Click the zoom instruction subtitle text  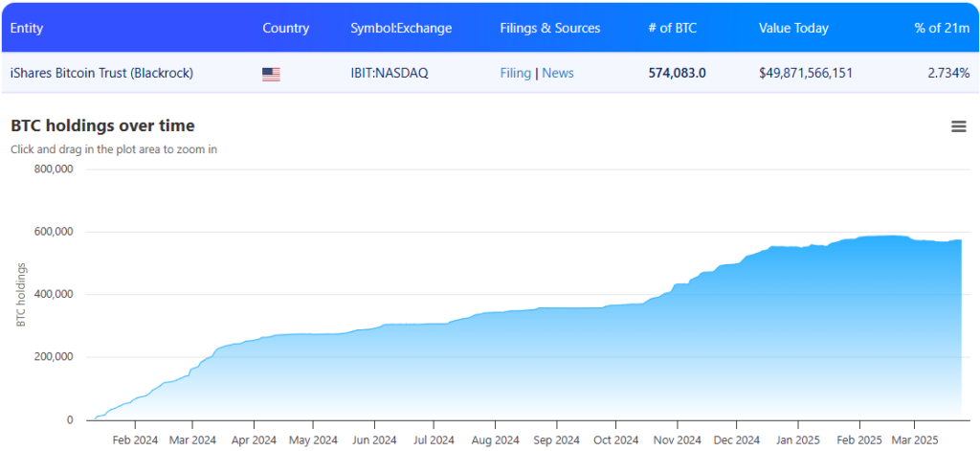click(x=114, y=149)
